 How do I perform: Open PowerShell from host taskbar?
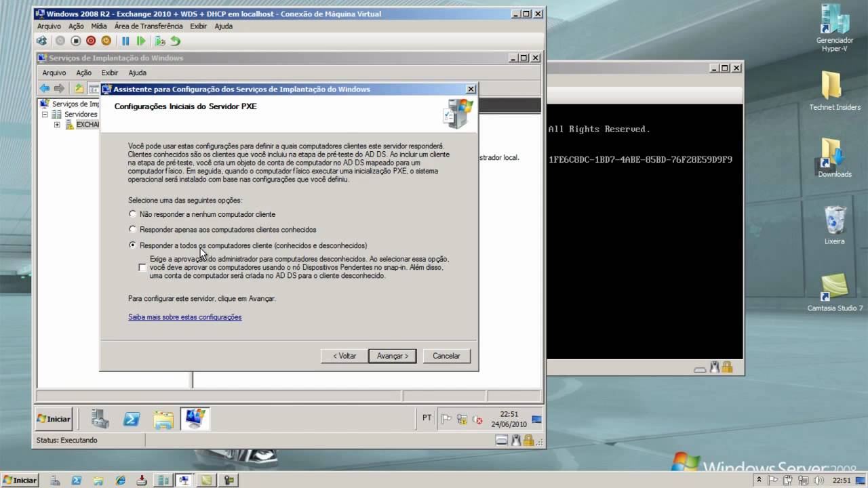tap(77, 481)
